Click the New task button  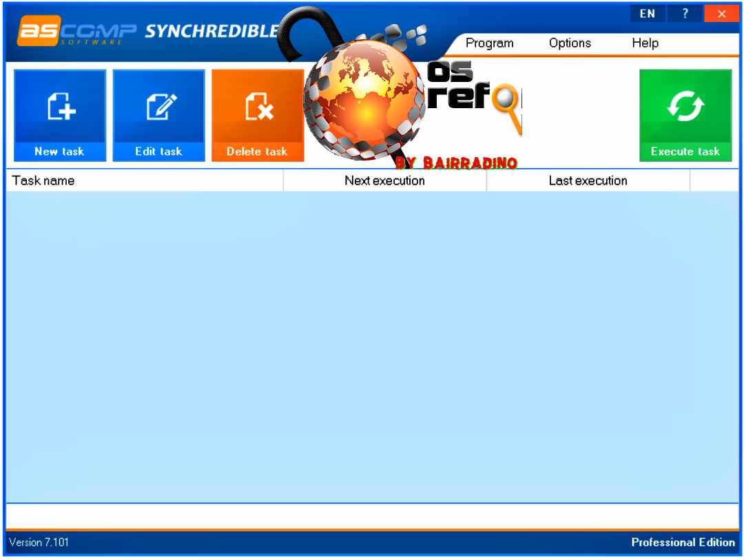[60, 115]
